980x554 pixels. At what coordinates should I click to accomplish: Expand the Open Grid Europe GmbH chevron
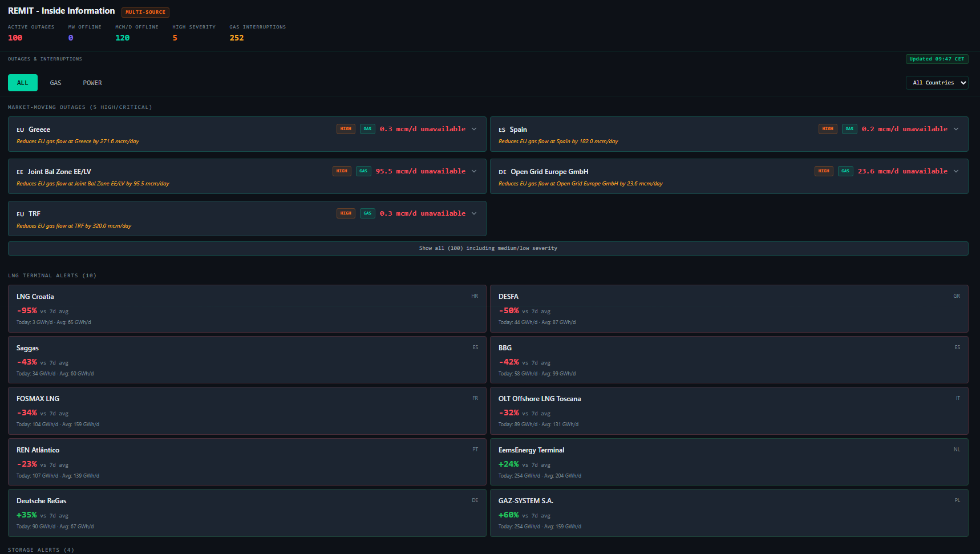click(x=956, y=171)
